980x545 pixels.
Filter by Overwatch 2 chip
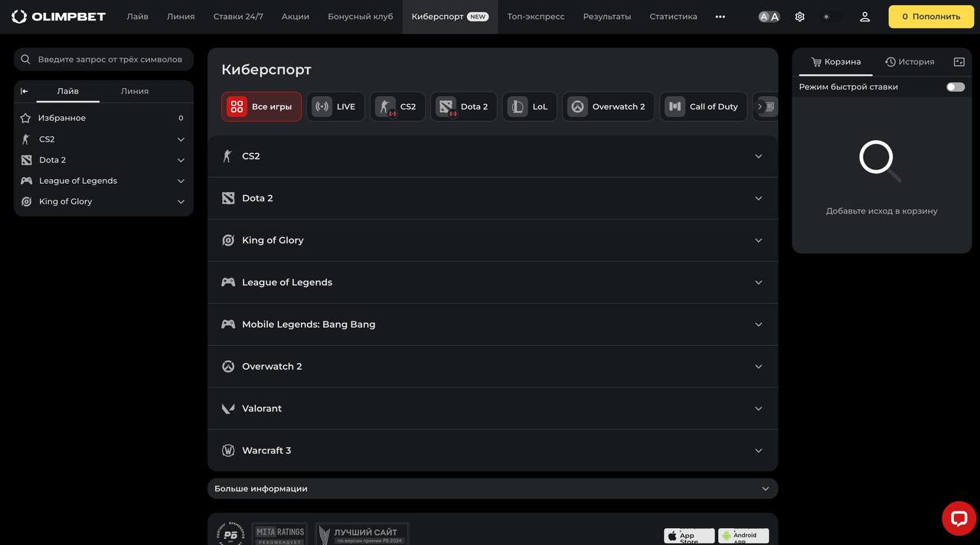point(609,106)
